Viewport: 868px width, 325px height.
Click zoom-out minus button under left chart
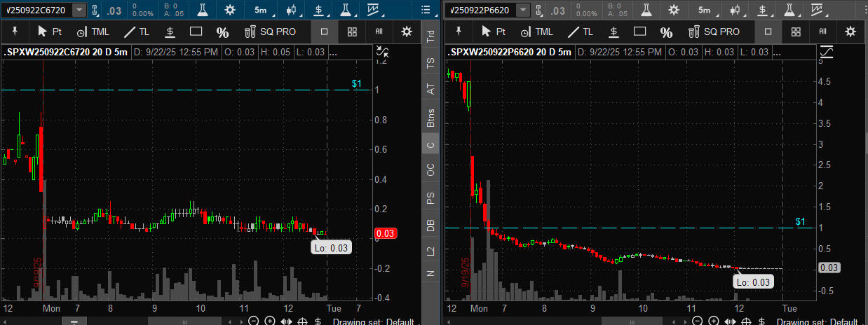(253, 321)
